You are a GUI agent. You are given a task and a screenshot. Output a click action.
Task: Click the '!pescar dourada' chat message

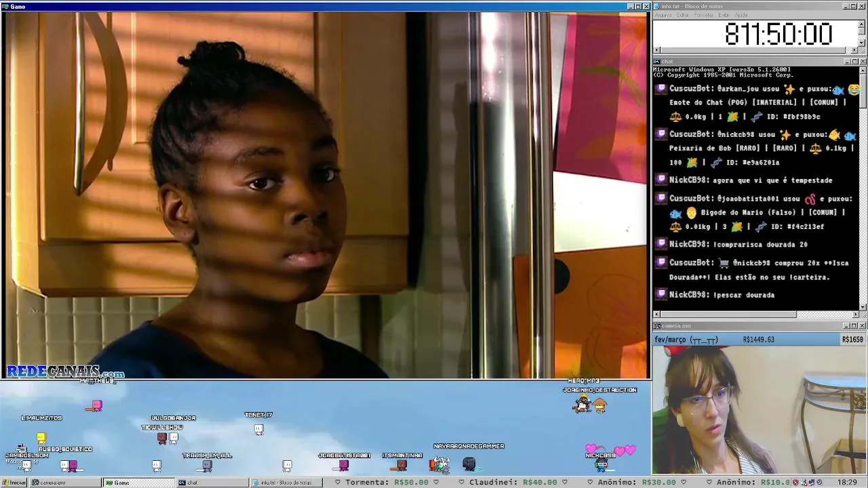click(x=743, y=295)
